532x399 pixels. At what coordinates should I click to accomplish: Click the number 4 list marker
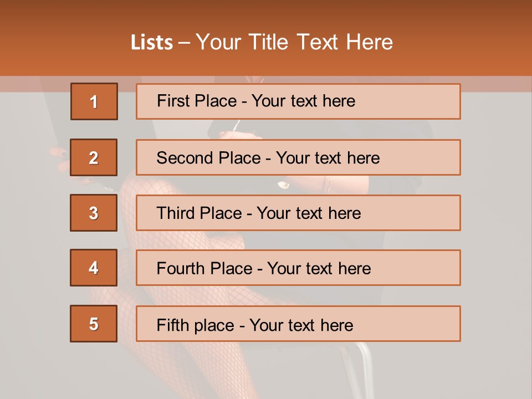94,268
